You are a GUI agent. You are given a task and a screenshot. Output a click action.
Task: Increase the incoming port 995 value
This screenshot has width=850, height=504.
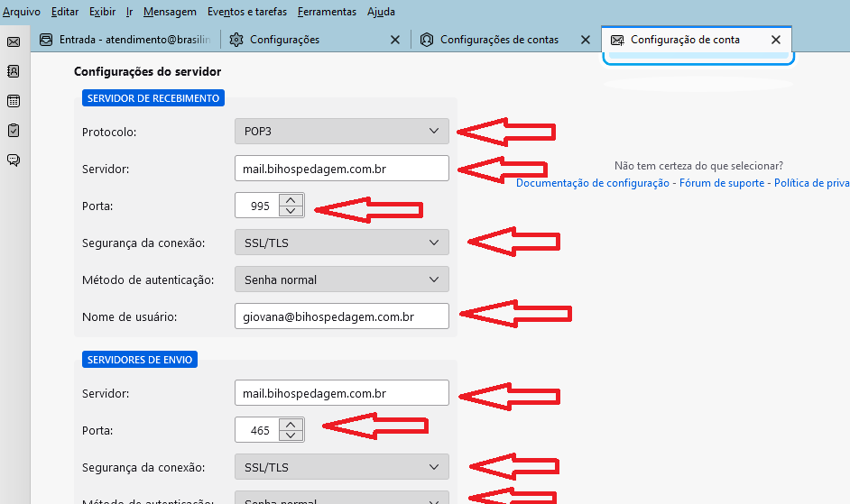tap(291, 200)
